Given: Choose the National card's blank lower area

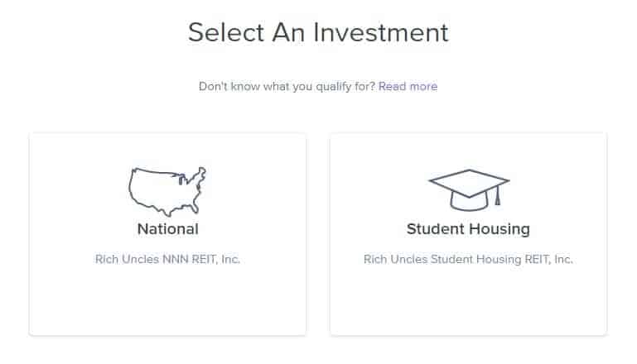Looking at the screenshot, I should pyautogui.click(x=167, y=302).
